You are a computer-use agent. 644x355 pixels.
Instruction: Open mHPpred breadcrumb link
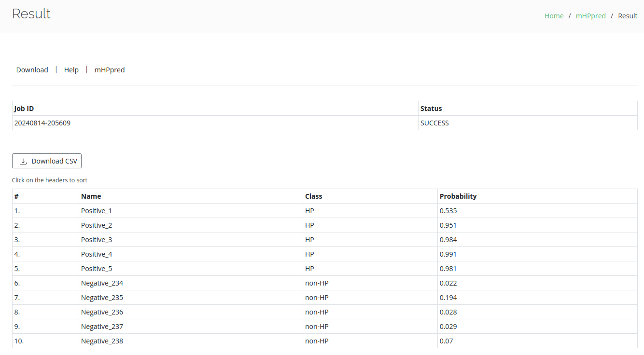[590, 16]
